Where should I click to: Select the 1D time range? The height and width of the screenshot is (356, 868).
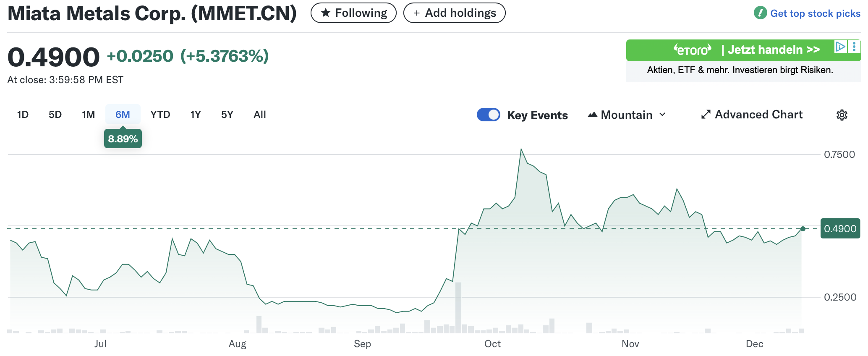(x=23, y=115)
